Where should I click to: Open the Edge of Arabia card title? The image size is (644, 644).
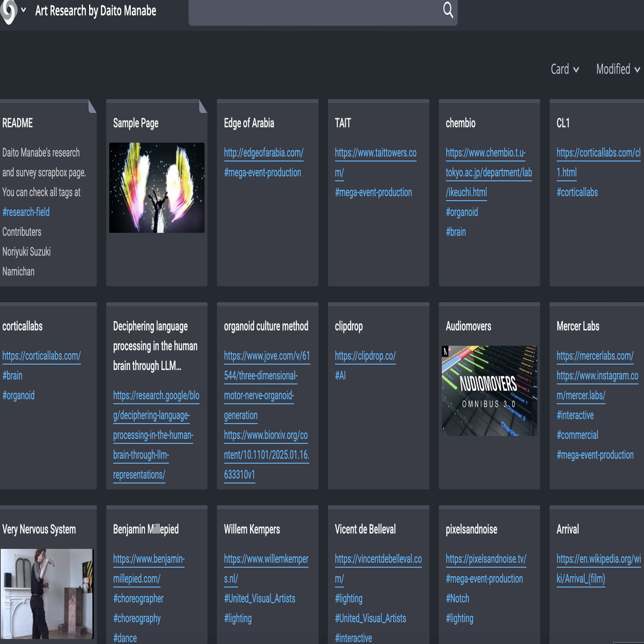coord(249,123)
